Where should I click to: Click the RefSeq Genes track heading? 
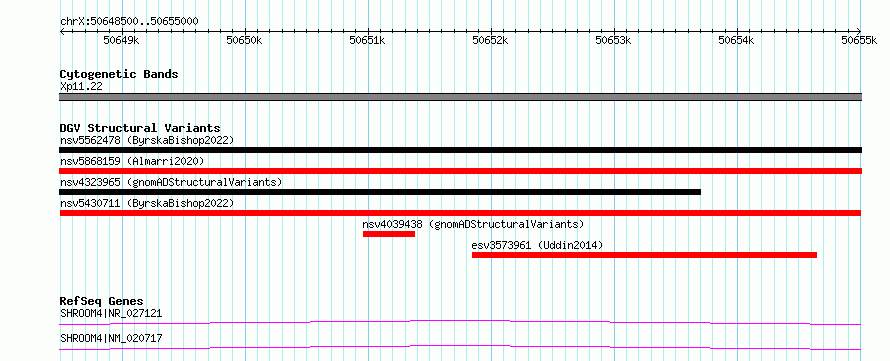click(x=101, y=301)
